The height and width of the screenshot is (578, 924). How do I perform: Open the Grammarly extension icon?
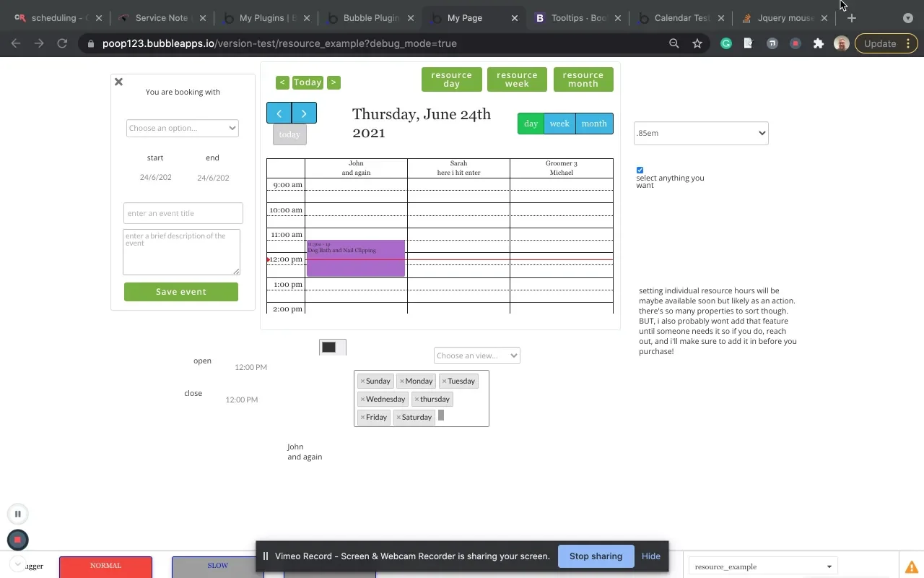pyautogui.click(x=726, y=43)
